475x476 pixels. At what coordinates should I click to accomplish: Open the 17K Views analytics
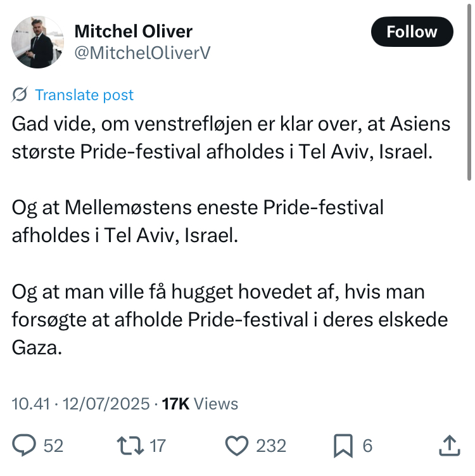pos(200,404)
